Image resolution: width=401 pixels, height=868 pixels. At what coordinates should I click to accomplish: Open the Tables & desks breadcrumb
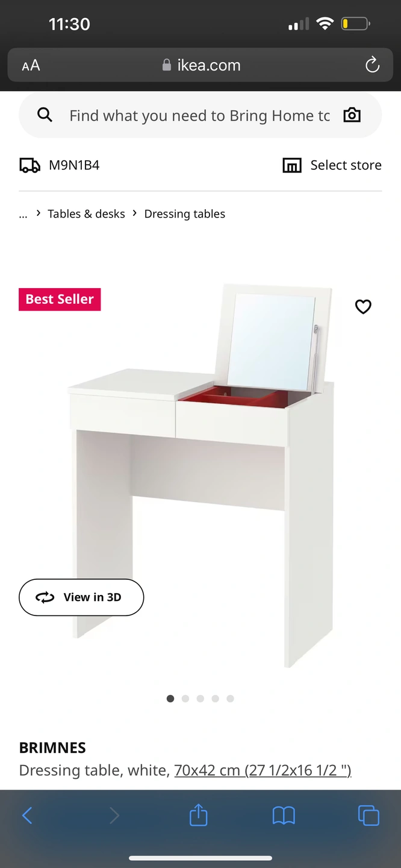[86, 214]
